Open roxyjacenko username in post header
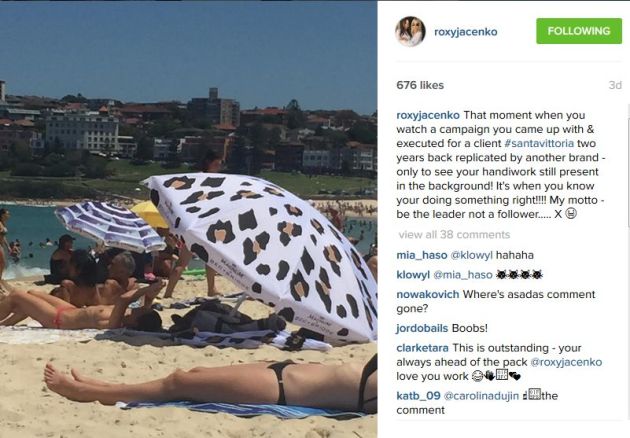630x438 pixels. (465, 32)
